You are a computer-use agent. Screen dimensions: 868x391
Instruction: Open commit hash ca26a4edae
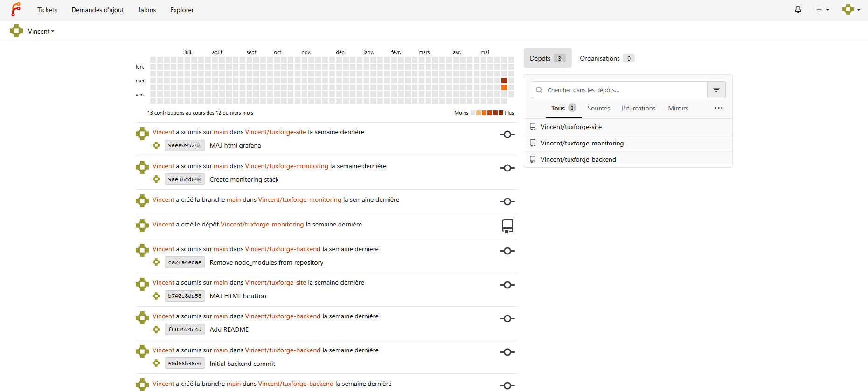185,262
